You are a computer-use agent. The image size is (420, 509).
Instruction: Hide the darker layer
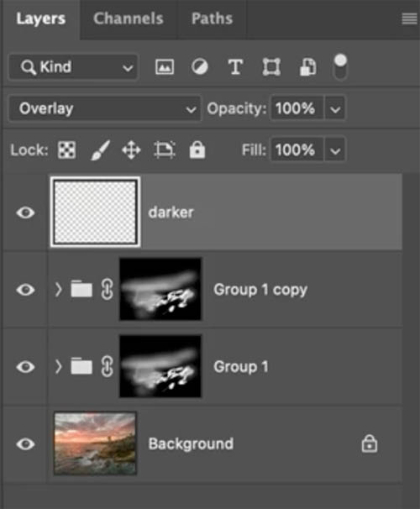26,213
